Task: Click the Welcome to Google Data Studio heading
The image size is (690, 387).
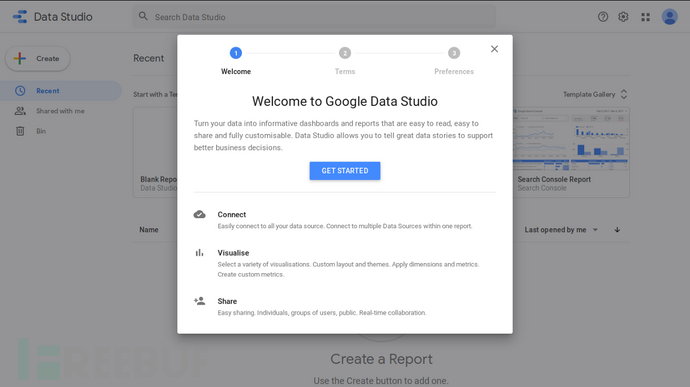Action: pos(345,101)
